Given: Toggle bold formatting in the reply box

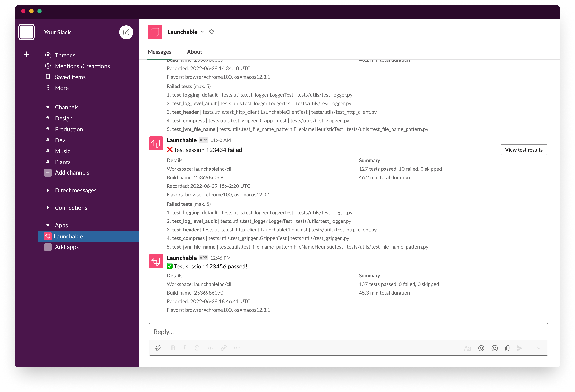Looking at the screenshot, I should coord(173,348).
